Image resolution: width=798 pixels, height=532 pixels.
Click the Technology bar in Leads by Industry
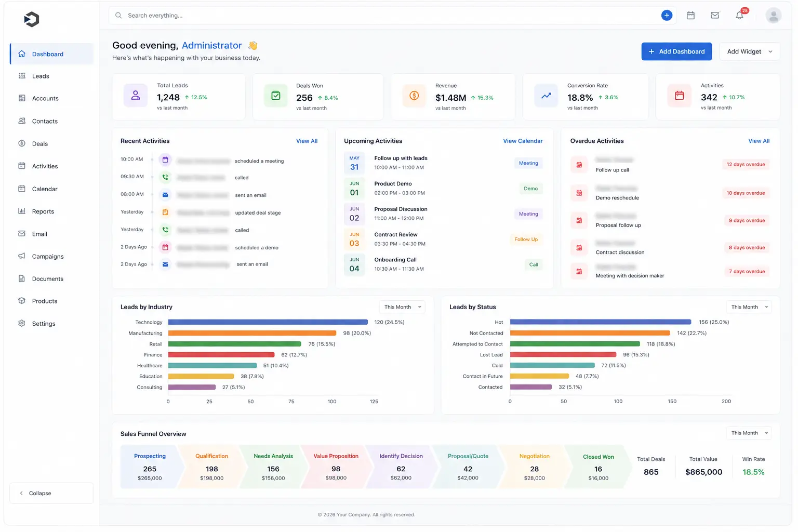(268, 322)
